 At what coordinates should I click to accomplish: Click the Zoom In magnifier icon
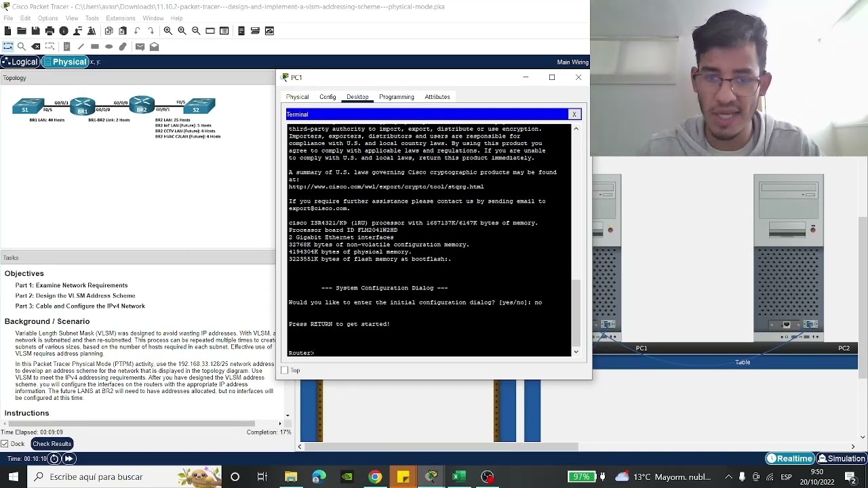[x=167, y=30]
